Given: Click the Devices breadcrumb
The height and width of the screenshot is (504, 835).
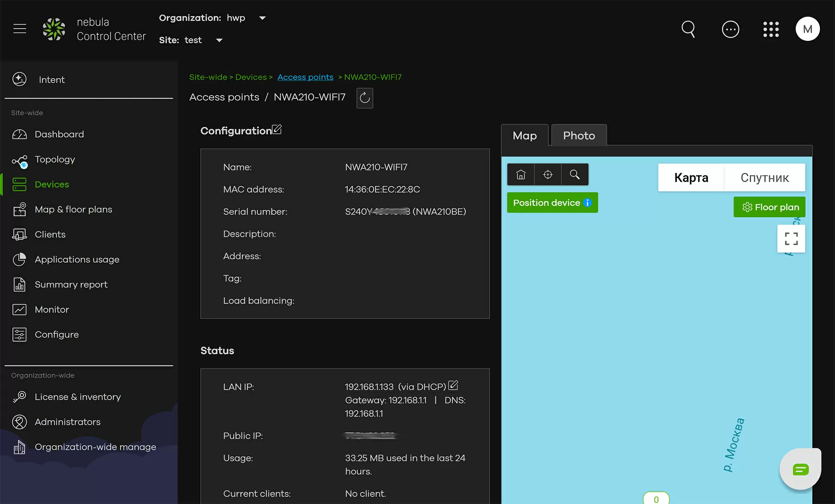Looking at the screenshot, I should [251, 77].
